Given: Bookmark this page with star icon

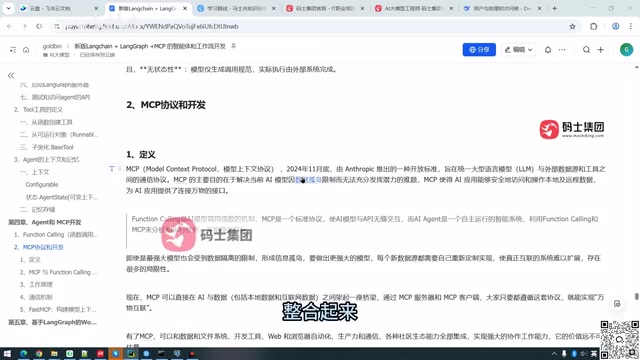Looking at the screenshot, I should [x=572, y=27].
